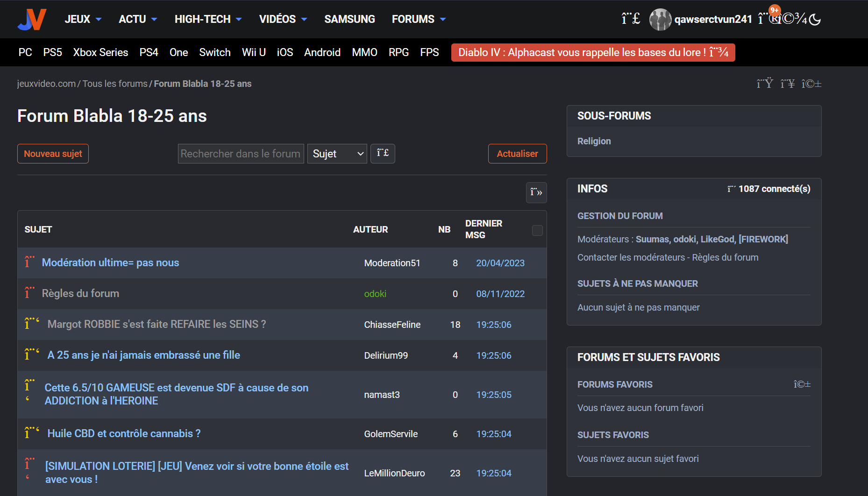Click the yellow folder icon beside Huile CBD topic
Image resolution: width=868 pixels, height=496 pixels.
pyautogui.click(x=32, y=433)
